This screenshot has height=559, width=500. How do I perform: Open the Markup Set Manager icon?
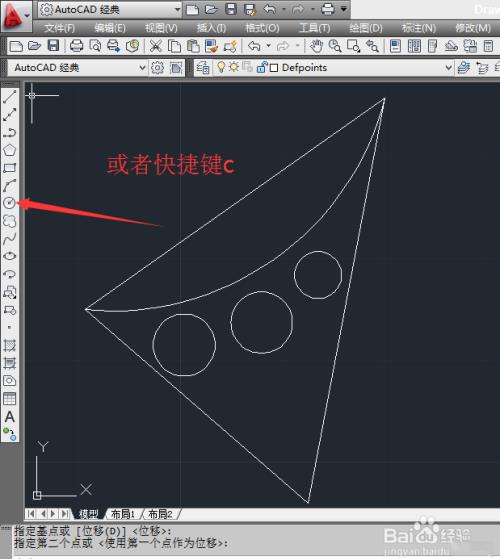[x=470, y=46]
